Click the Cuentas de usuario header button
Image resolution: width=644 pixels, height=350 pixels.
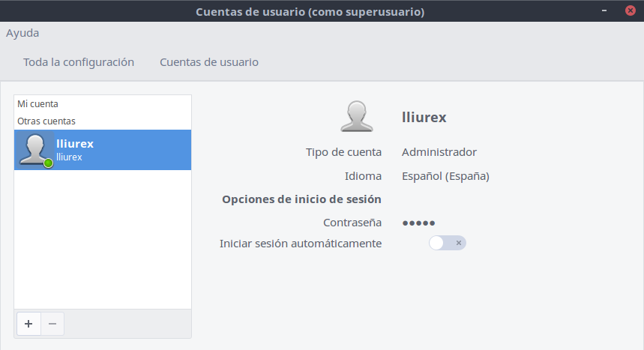[209, 62]
